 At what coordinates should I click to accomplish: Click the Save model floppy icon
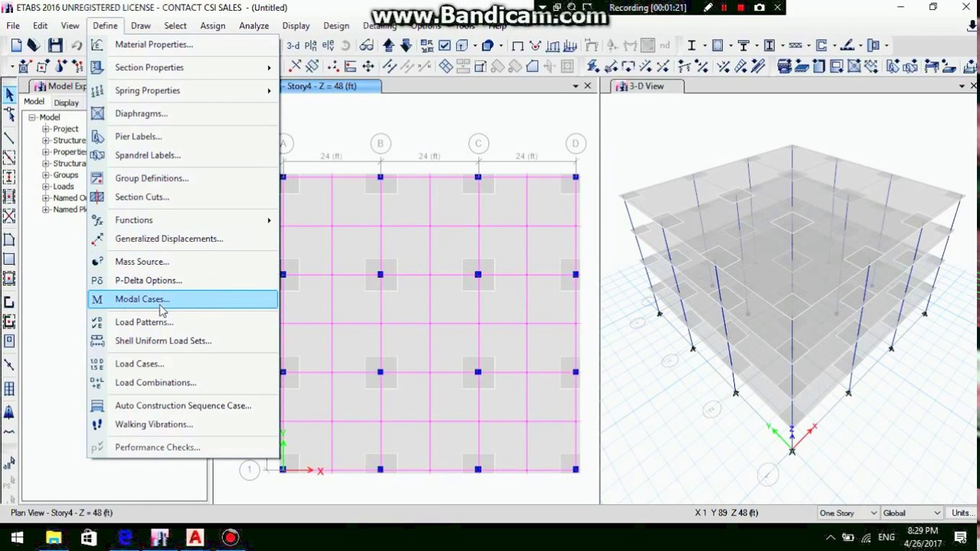point(55,45)
